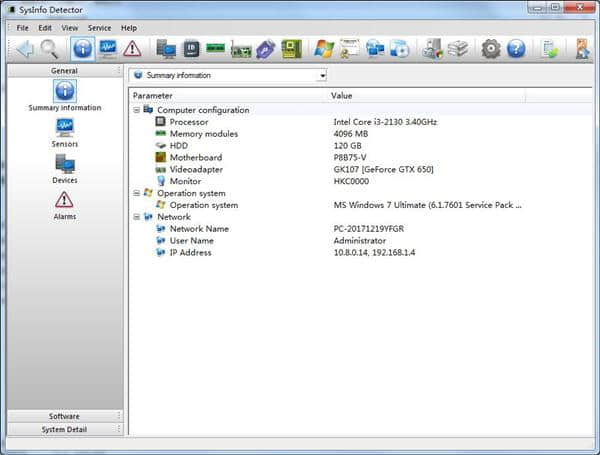Open Devices in the General sidebar
Image resolution: width=600 pixels, height=455 pixels.
coord(64,164)
